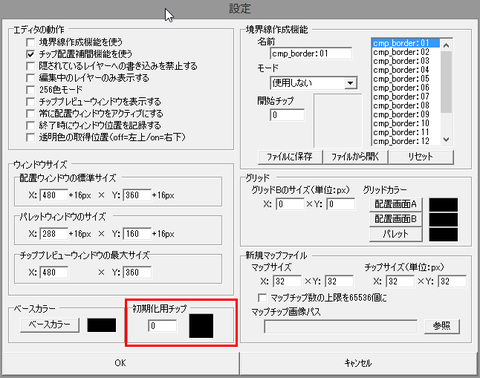Select cmp_border:01 in the list
The image size is (480, 378).
pyautogui.click(x=406, y=43)
